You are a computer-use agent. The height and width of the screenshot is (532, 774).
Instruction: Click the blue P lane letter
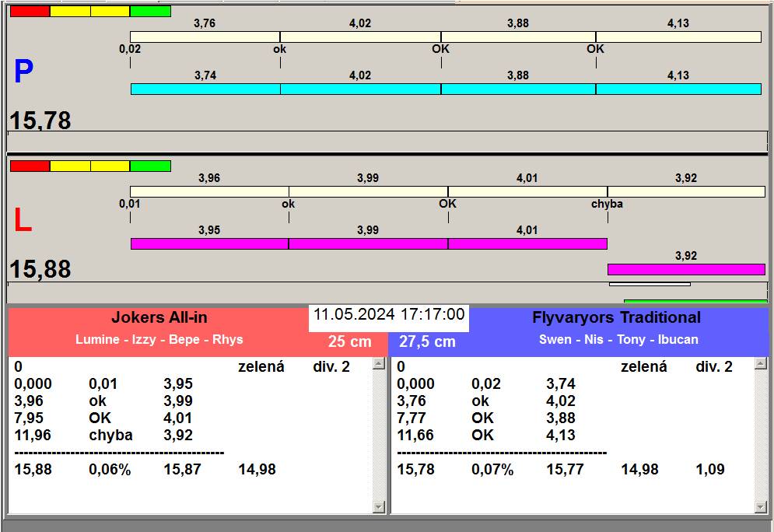coord(23,71)
